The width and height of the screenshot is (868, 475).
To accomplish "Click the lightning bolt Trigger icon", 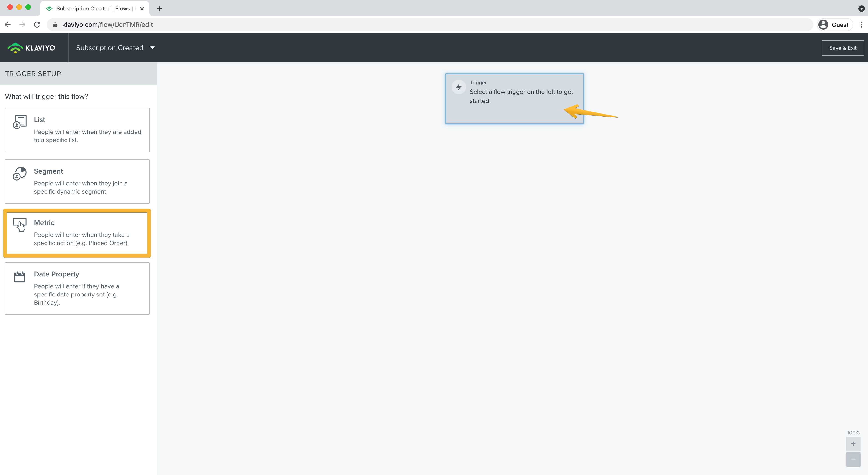I will (x=459, y=87).
